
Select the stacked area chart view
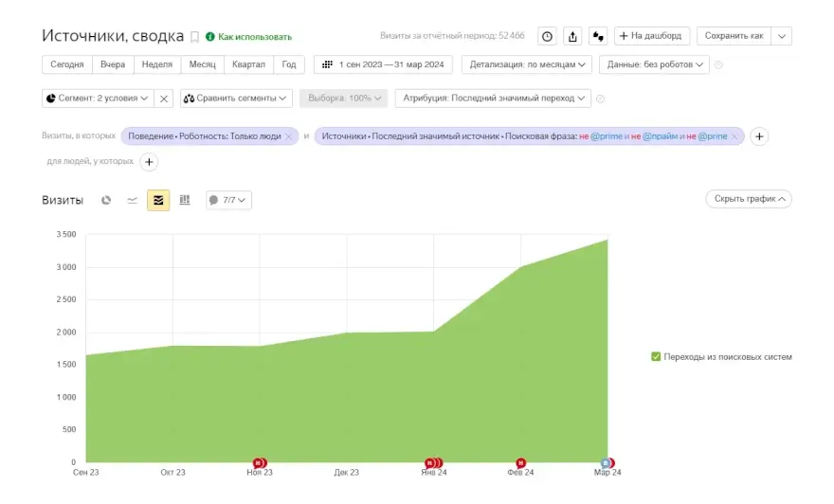click(158, 200)
